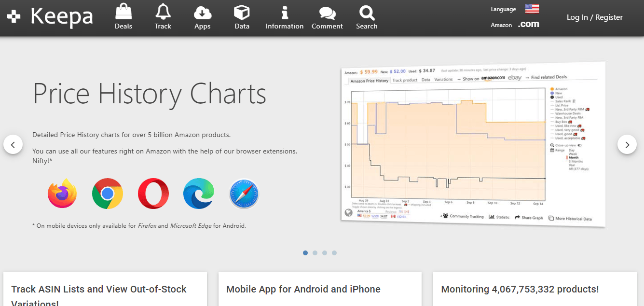Choose the Year range in chart preview
Image resolution: width=644 pixels, height=306 pixels.
[572, 165]
